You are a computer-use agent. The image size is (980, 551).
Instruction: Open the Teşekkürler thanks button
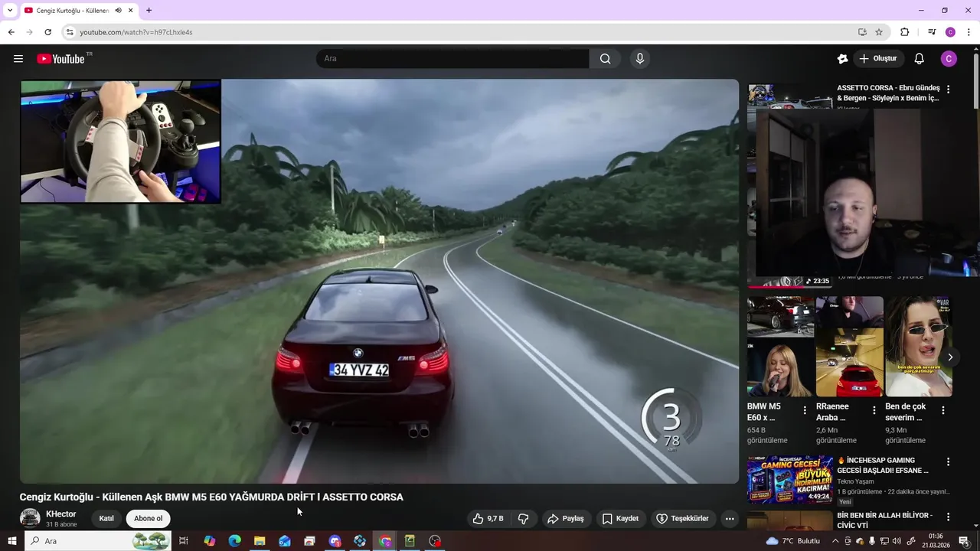coord(683,519)
